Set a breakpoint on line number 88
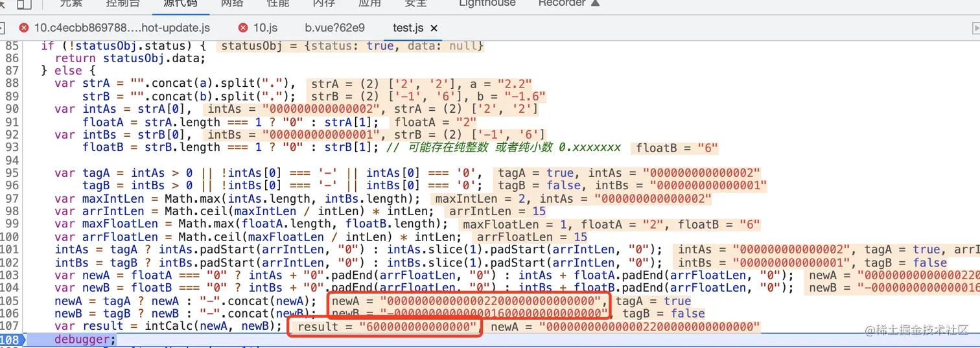Screen dimensions: 980x348 (x=12, y=84)
